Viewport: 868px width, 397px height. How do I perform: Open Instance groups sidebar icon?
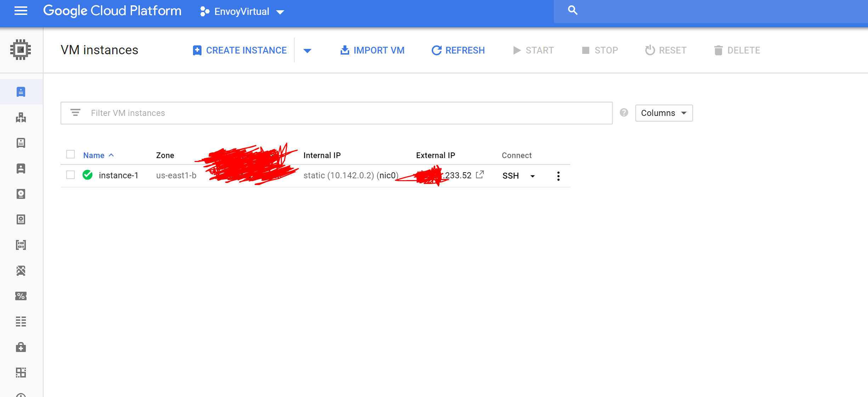click(21, 117)
